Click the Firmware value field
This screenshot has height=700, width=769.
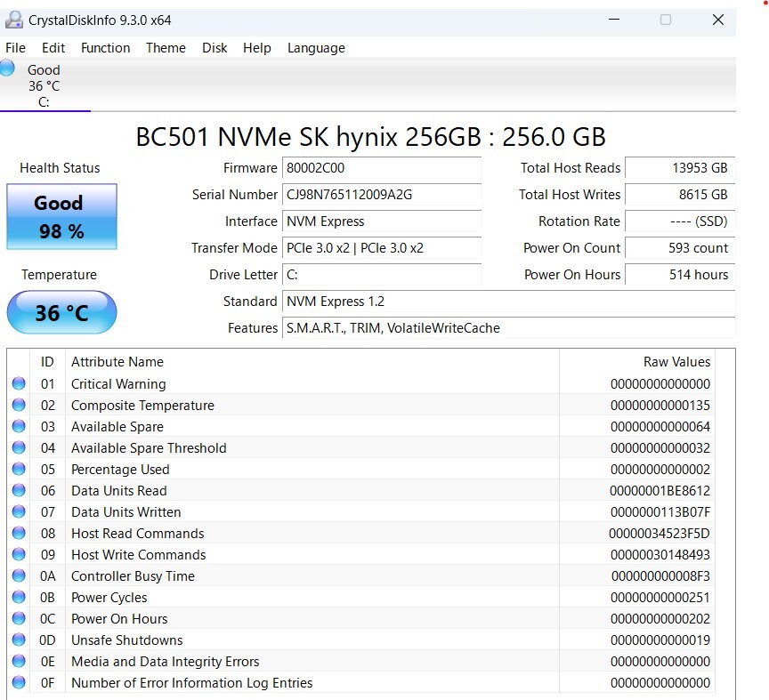click(x=382, y=168)
